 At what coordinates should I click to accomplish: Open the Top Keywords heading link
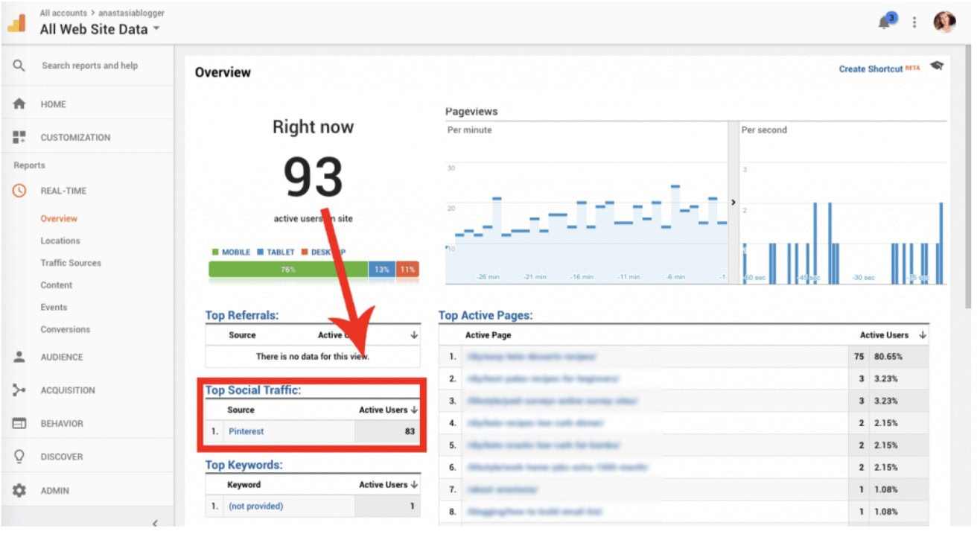(x=244, y=466)
